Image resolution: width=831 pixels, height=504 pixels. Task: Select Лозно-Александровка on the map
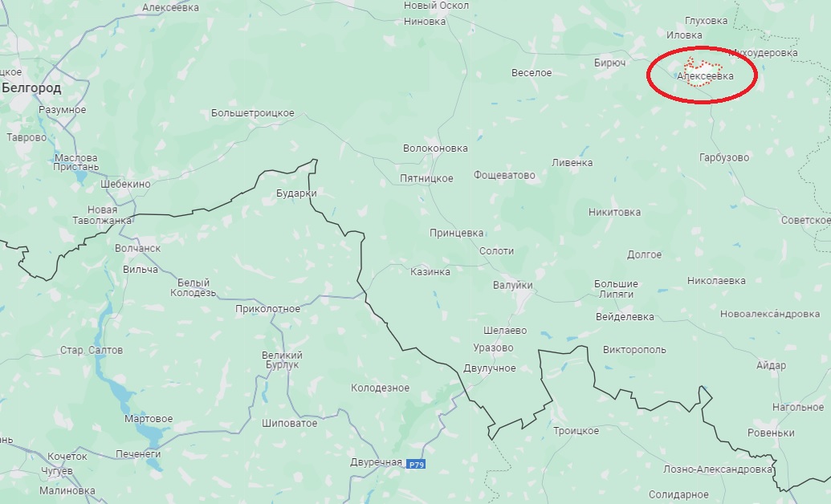tap(718, 469)
